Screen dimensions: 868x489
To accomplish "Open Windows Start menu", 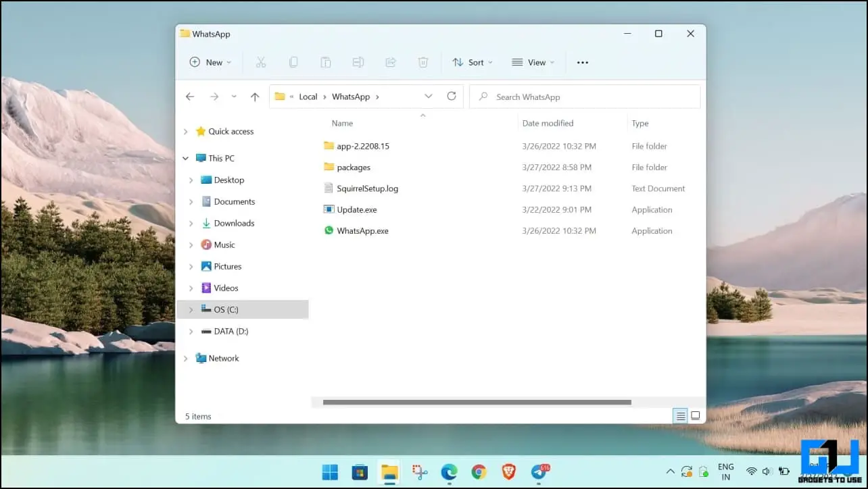I will [330, 472].
